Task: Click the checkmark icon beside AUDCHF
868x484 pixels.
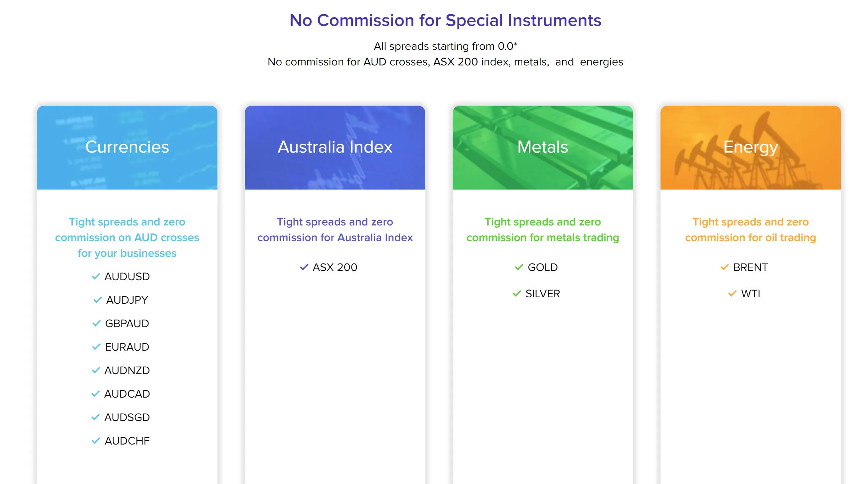Action: (96, 441)
